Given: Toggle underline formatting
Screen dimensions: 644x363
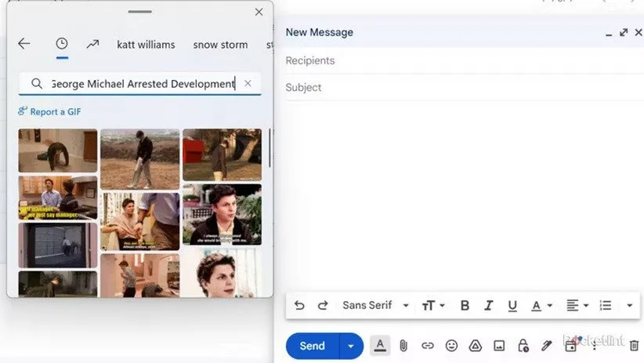Looking at the screenshot, I should pyautogui.click(x=512, y=306).
